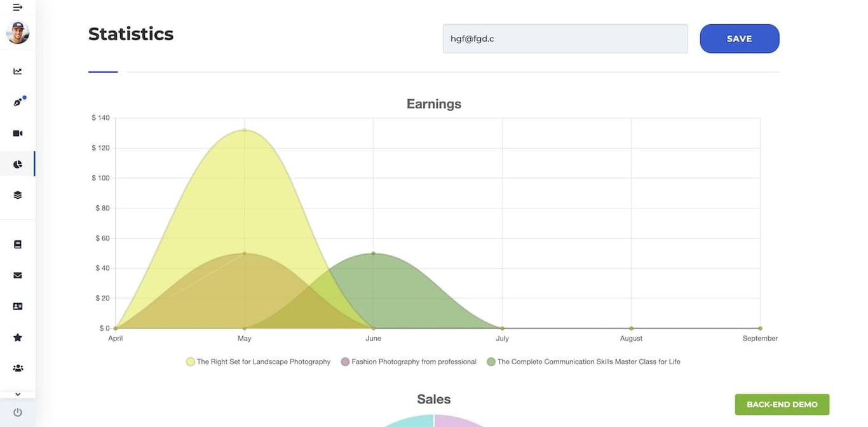Screen dimensions: 868x427
Task: Select the active tab indicator under Statistics
Action: [102, 72]
